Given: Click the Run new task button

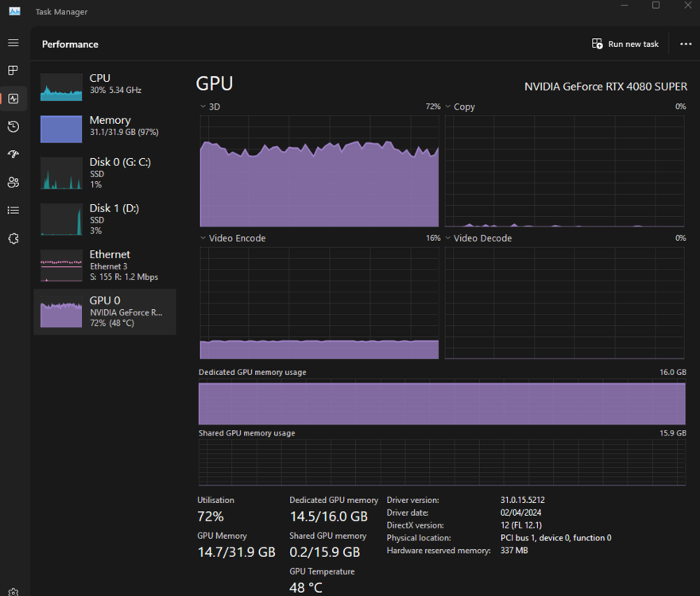Looking at the screenshot, I should point(625,44).
